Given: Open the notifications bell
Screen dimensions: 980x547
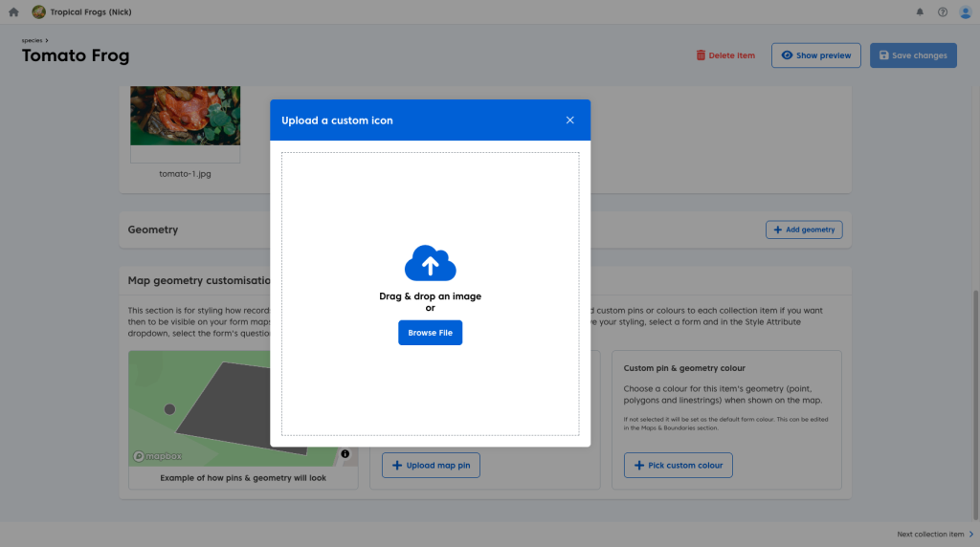Looking at the screenshot, I should (x=920, y=11).
